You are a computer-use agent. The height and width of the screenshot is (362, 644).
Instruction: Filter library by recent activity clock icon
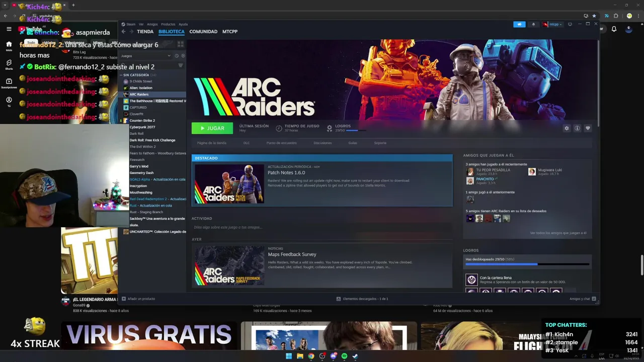[x=177, y=56]
